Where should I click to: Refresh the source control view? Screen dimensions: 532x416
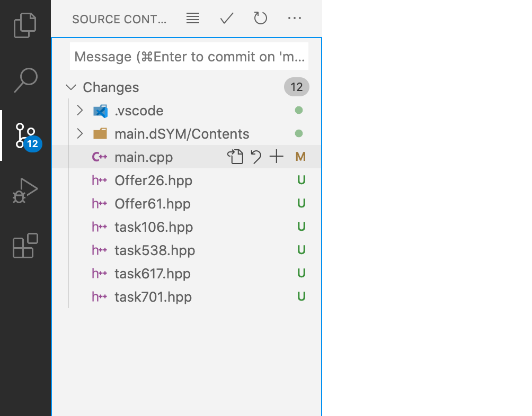point(260,19)
